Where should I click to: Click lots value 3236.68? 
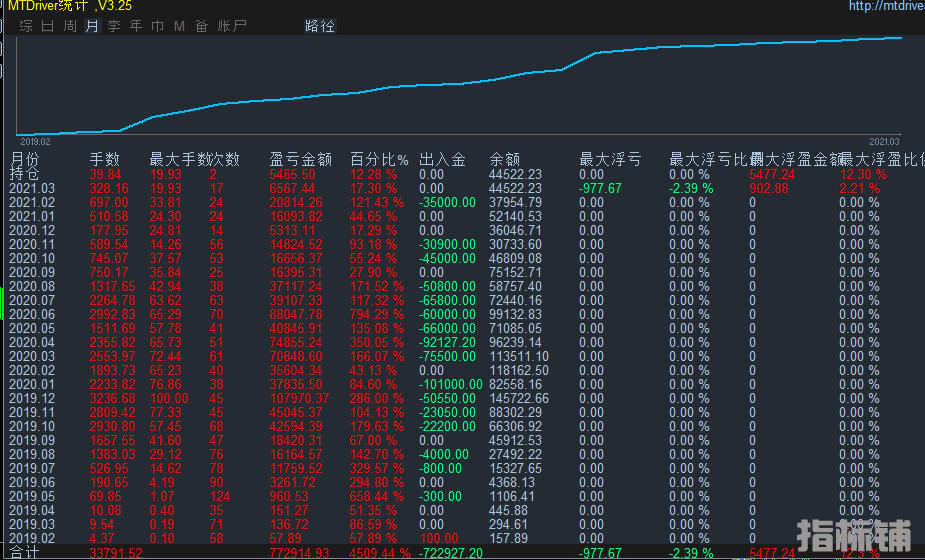click(x=113, y=398)
